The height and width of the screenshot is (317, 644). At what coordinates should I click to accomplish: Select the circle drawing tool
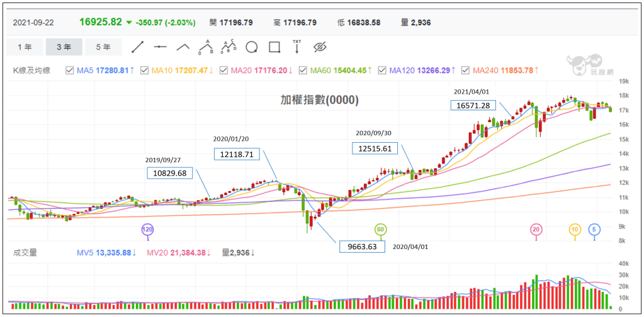(x=251, y=47)
